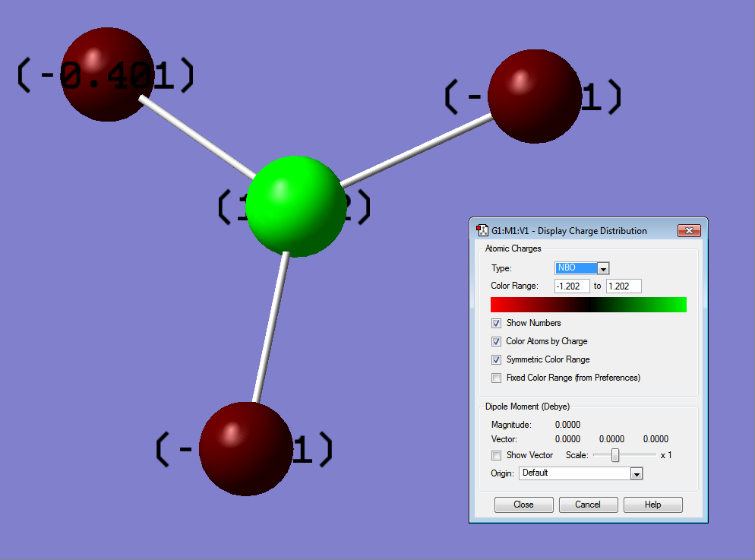Click the Dipole Moment (Debye) label
Viewport: 755px width, 560px height.
527,407
